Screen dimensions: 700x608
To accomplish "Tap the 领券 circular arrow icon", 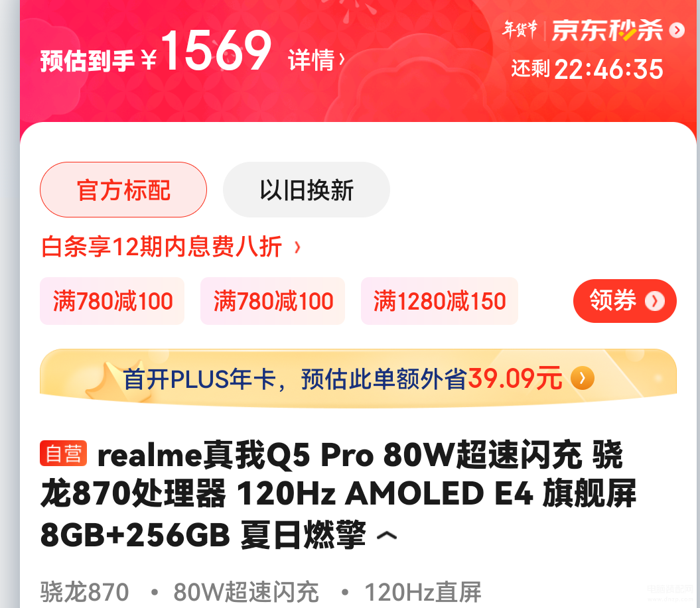I will (x=655, y=301).
